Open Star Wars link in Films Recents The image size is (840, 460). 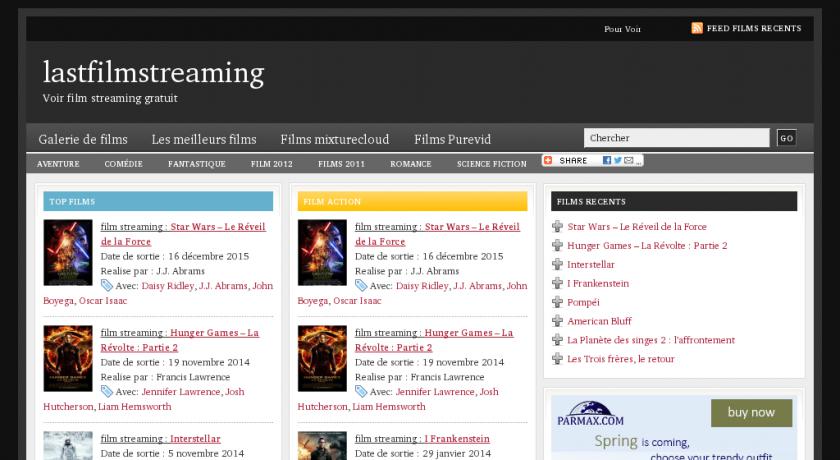[637, 227]
